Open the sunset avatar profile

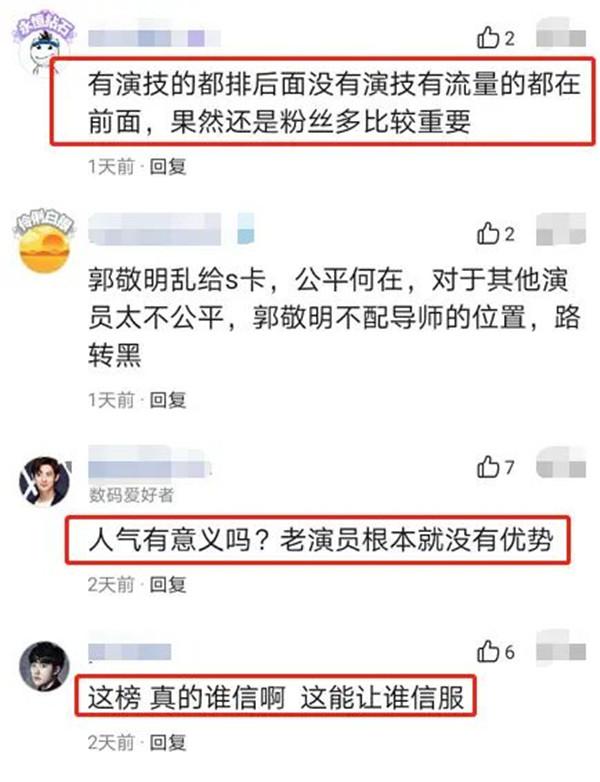[43, 243]
